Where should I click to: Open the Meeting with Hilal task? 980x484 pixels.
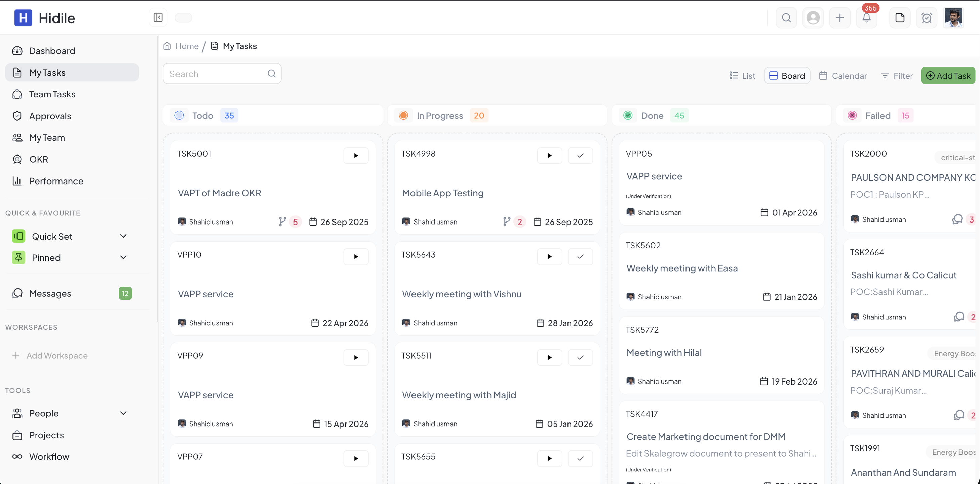pyautogui.click(x=664, y=353)
